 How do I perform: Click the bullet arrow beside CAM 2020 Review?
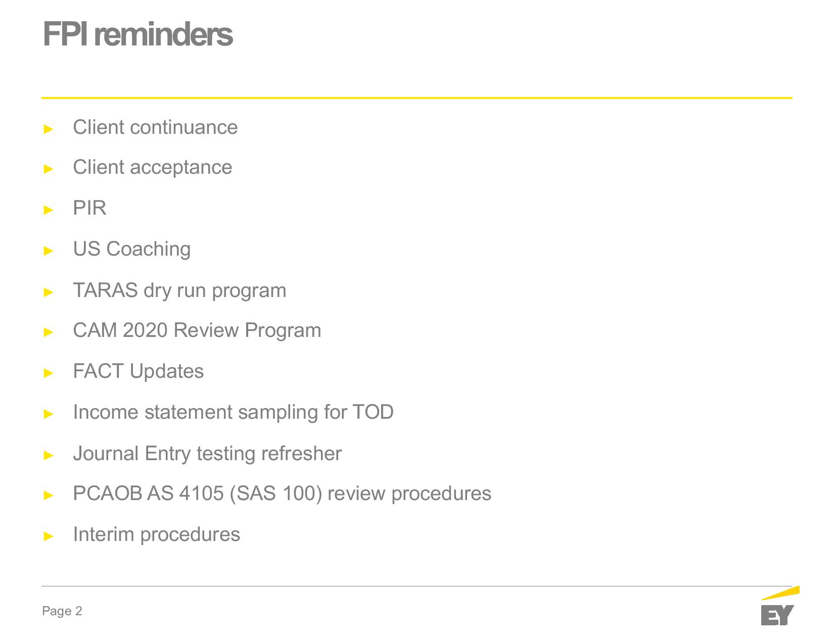click(49, 332)
